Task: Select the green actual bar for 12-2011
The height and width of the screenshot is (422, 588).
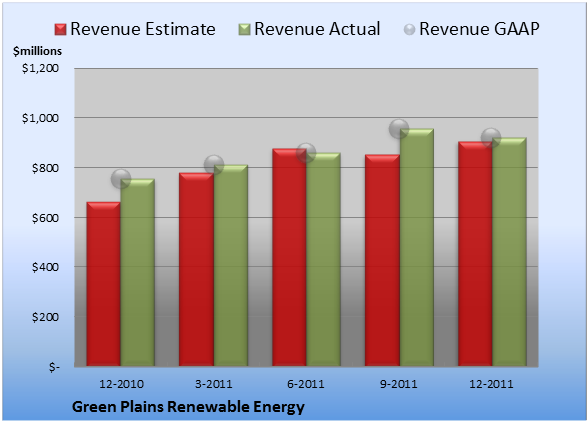Action: point(509,252)
